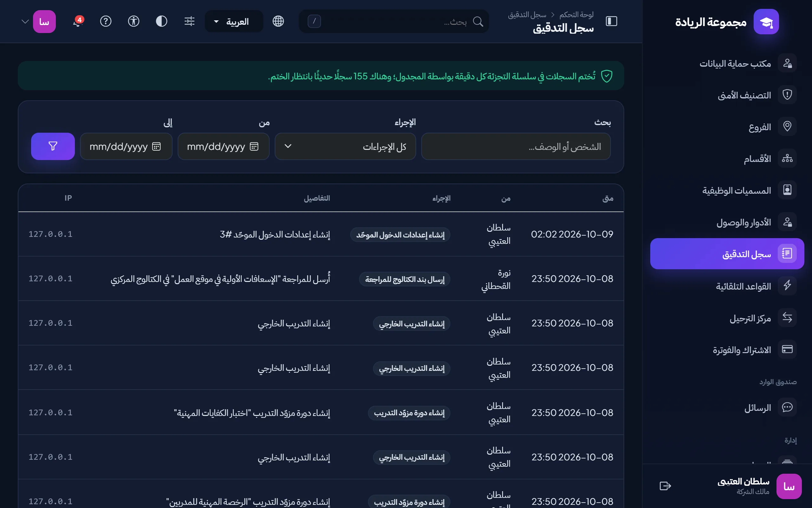Click the logout icon beside سلطان العتيبي

[665, 486]
